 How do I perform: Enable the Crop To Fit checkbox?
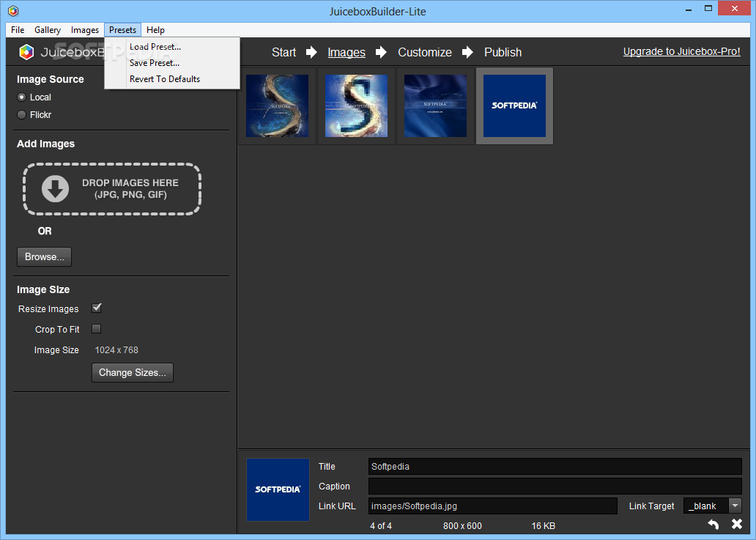97,329
